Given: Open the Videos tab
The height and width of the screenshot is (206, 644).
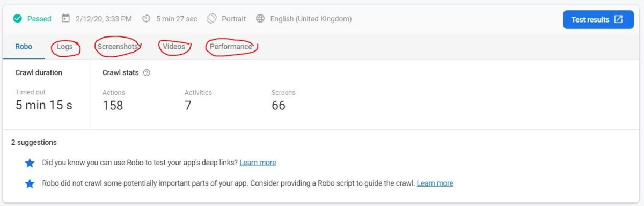Looking at the screenshot, I should pyautogui.click(x=174, y=47).
